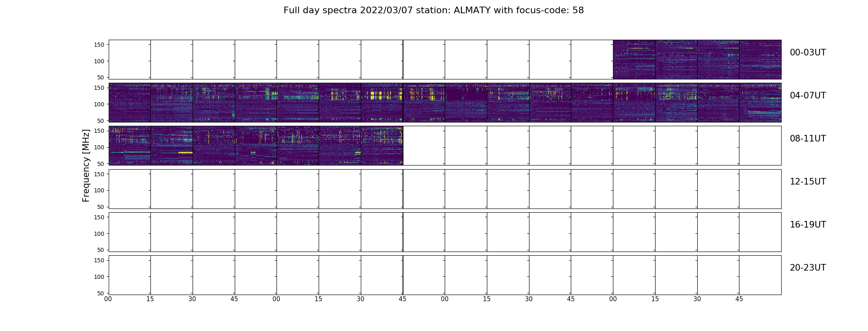Open the 03:45-04:00 spectrogram panel in 00-03UT row
Image resolution: width=868 pixels, height=331 pixels.
tap(761, 60)
